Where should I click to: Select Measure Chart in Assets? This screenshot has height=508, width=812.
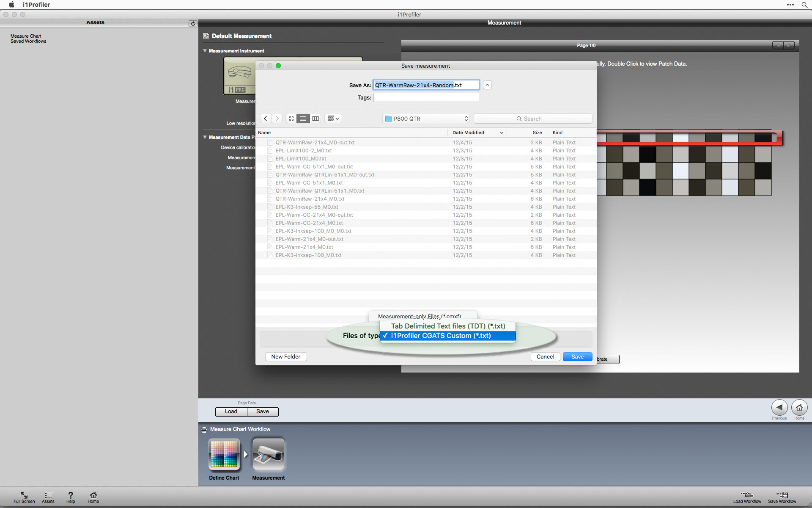click(26, 36)
